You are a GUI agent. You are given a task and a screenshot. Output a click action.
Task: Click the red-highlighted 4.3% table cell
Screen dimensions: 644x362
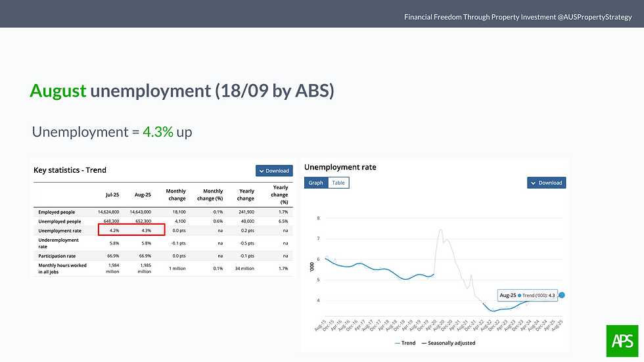click(x=145, y=231)
